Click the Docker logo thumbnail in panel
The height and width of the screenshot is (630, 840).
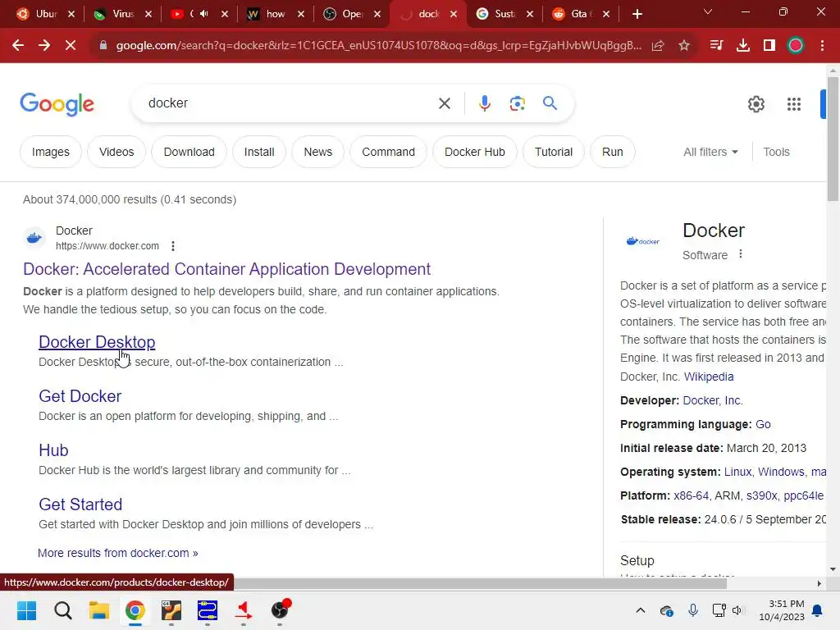coord(643,241)
